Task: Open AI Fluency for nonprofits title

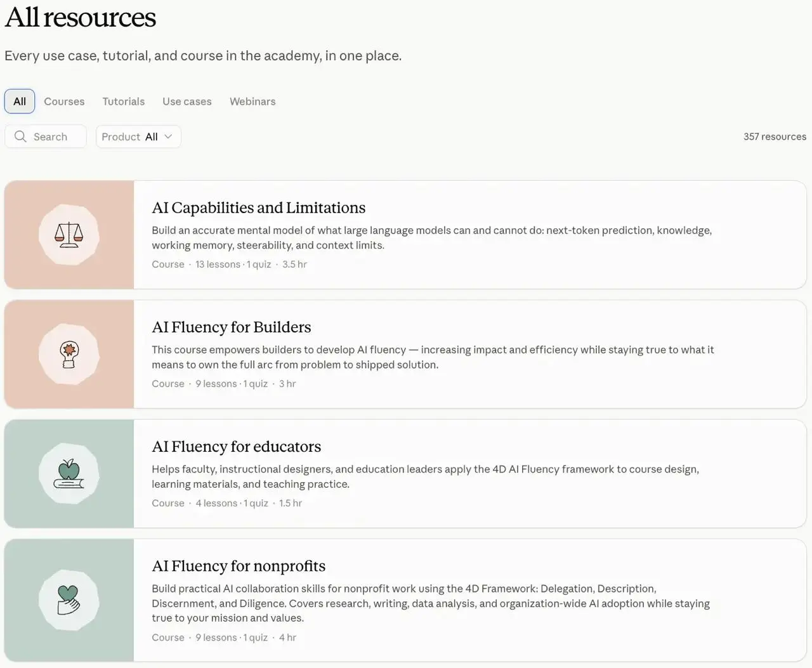Action: pyautogui.click(x=239, y=565)
